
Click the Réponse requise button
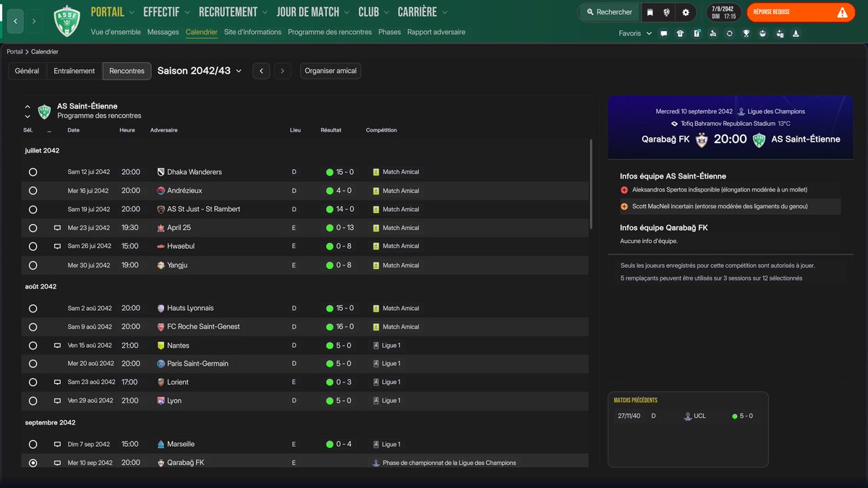coord(801,12)
